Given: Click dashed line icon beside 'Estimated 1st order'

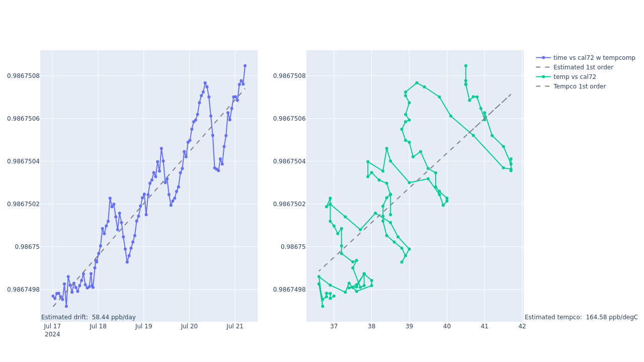Looking at the screenshot, I should click(543, 67).
